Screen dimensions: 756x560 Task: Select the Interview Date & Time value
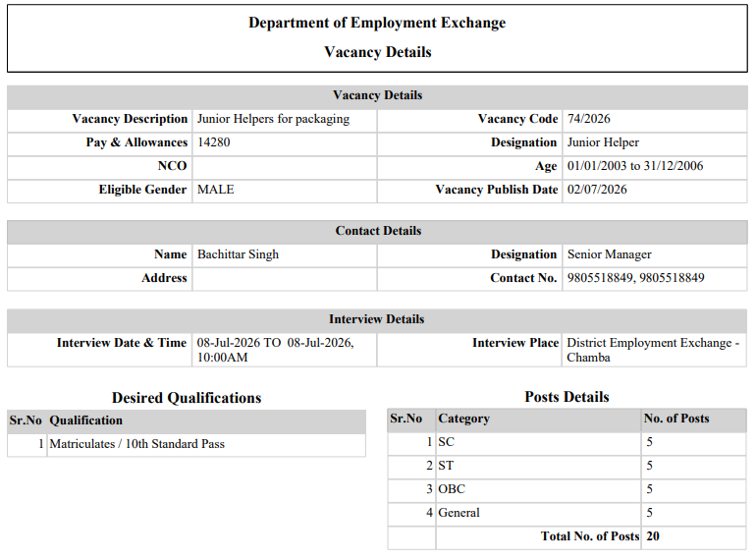tap(275, 350)
